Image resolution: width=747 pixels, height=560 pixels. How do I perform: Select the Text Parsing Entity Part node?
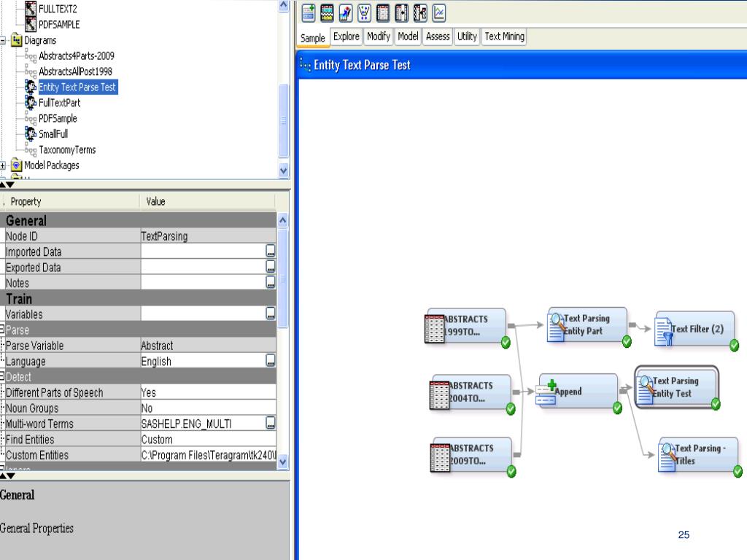click(x=589, y=326)
